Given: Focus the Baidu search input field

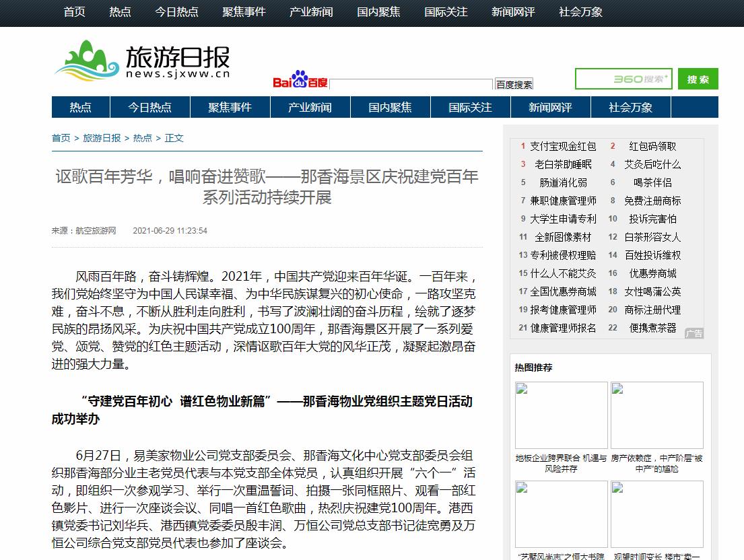Looking at the screenshot, I should pos(411,84).
